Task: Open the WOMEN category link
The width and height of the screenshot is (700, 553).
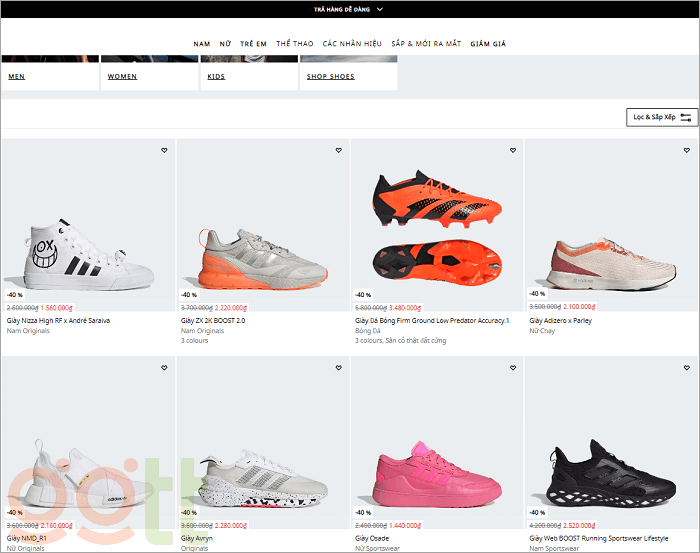Action: (x=122, y=76)
